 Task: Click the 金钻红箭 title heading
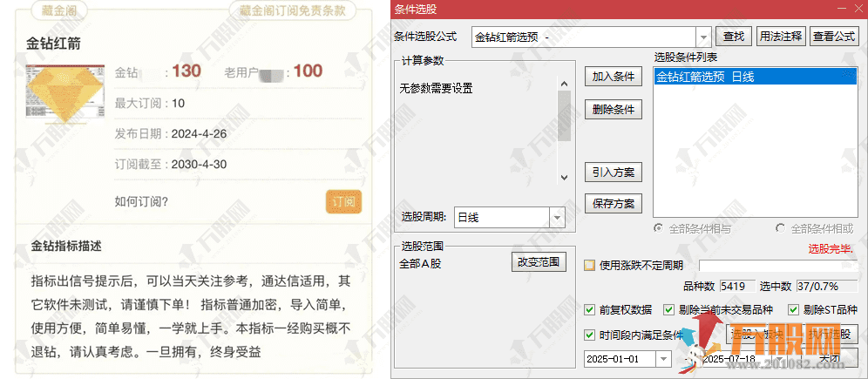click(x=54, y=44)
